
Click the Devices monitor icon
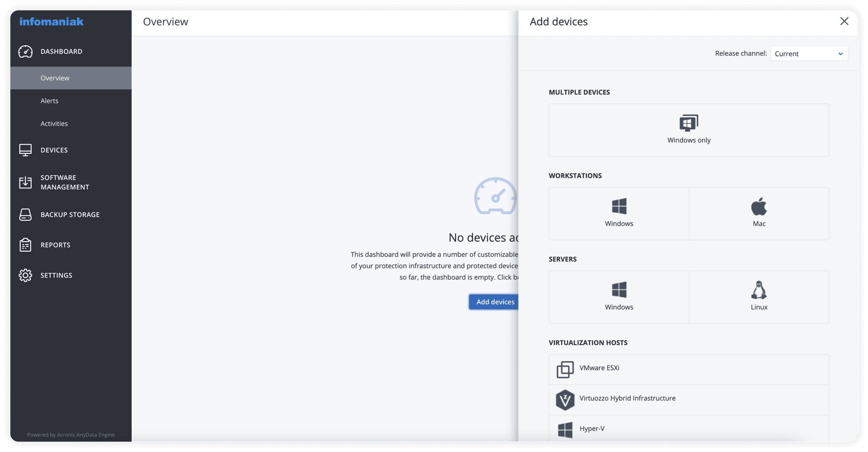(x=25, y=150)
